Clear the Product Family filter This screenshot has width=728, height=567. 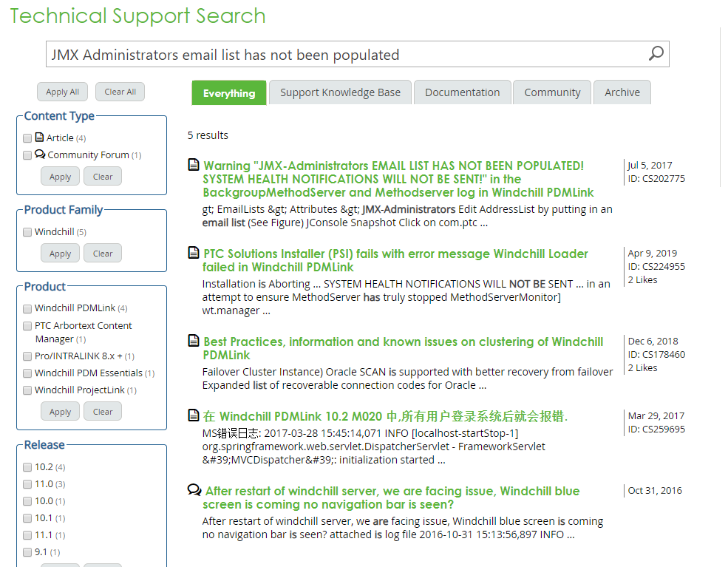103,254
